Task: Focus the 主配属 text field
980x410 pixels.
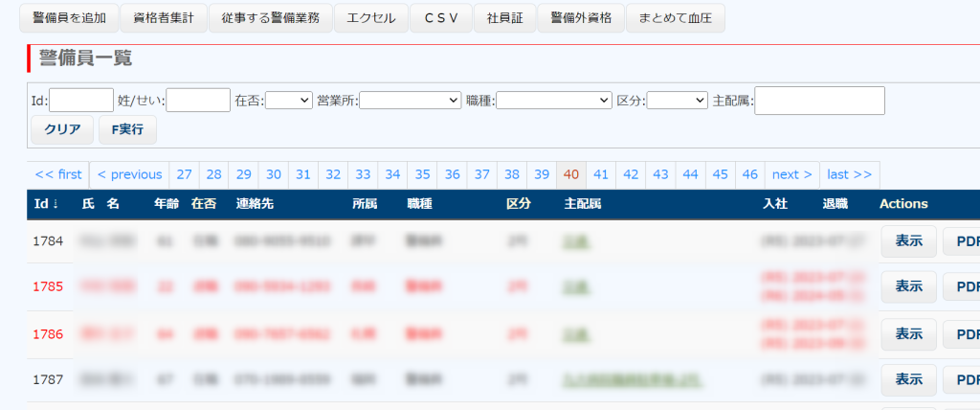Action: tap(819, 100)
